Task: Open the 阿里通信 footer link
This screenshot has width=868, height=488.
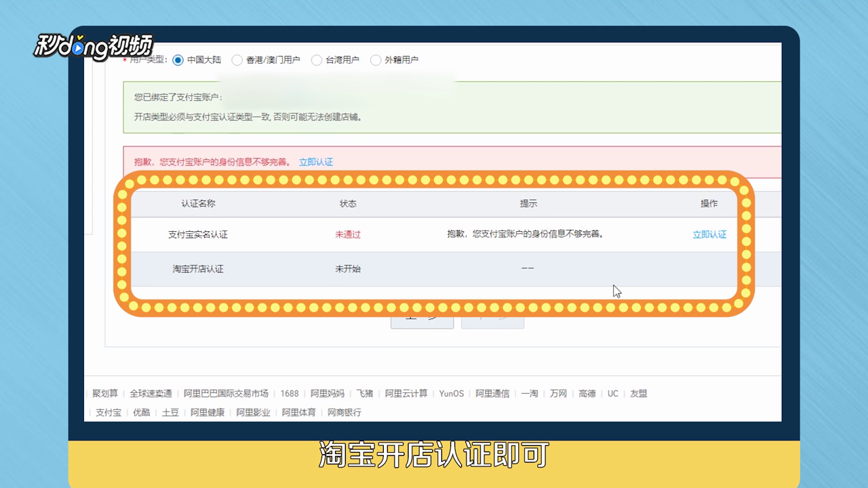Action: pyautogui.click(x=492, y=393)
